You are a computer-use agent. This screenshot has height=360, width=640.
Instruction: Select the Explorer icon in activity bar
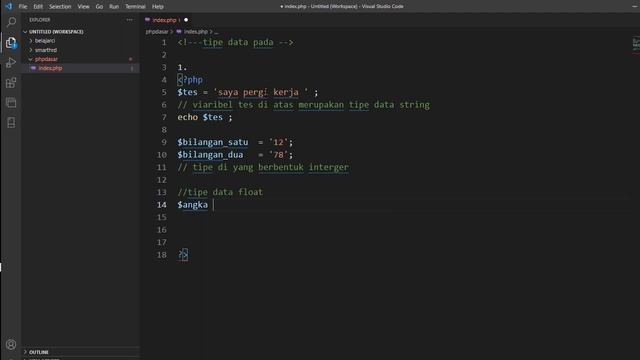pos(11,42)
